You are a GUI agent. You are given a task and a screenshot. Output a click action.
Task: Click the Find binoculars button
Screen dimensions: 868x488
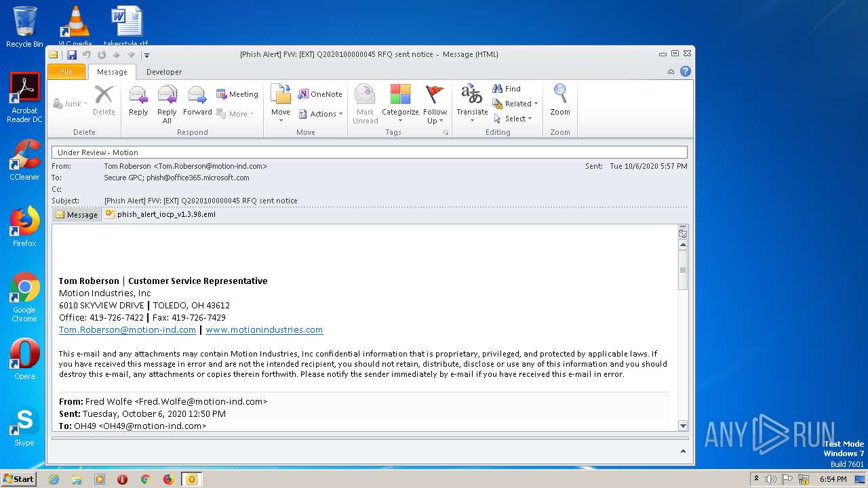(507, 89)
